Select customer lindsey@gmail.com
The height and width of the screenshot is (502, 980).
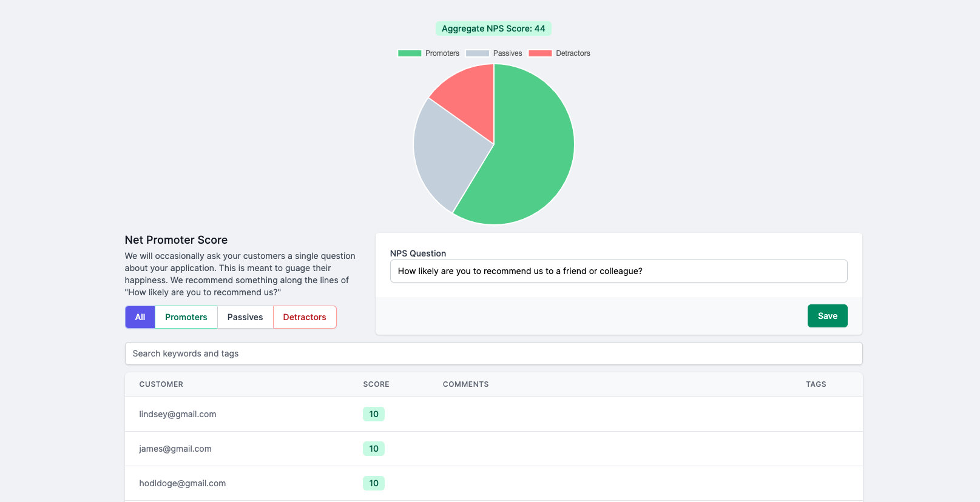(x=178, y=414)
